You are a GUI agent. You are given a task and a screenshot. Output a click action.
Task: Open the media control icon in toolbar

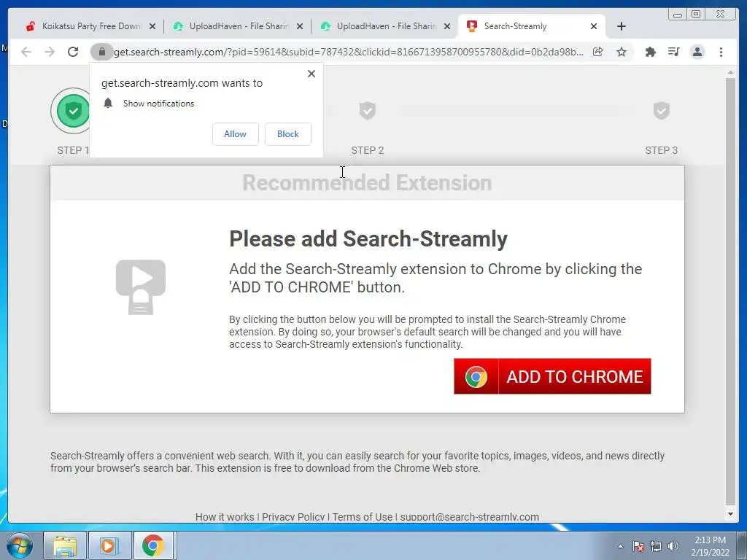coord(673,52)
